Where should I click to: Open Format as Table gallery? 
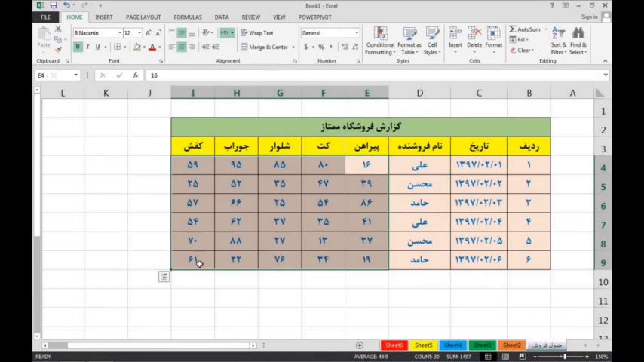click(x=409, y=33)
